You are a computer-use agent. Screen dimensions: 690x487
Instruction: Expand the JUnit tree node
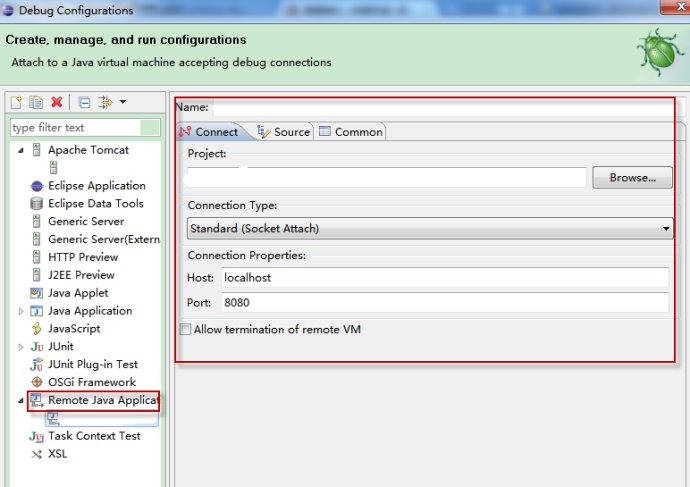pyautogui.click(x=20, y=347)
